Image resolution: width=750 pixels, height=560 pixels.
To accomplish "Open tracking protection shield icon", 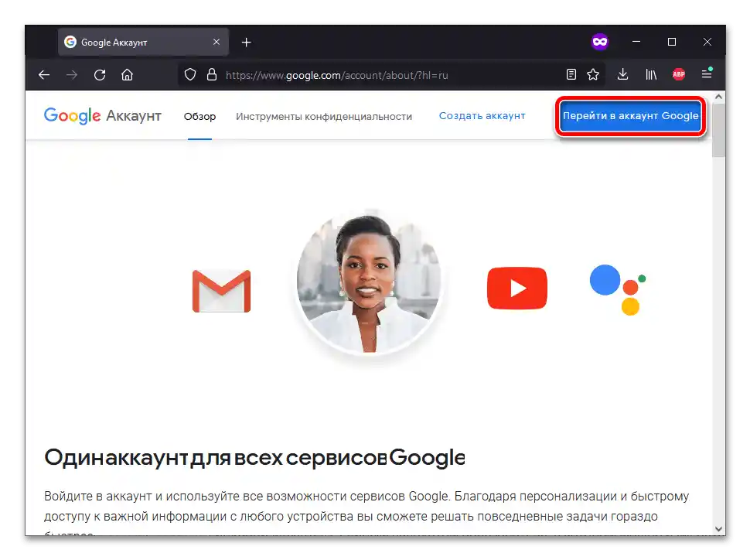I will click(x=190, y=75).
